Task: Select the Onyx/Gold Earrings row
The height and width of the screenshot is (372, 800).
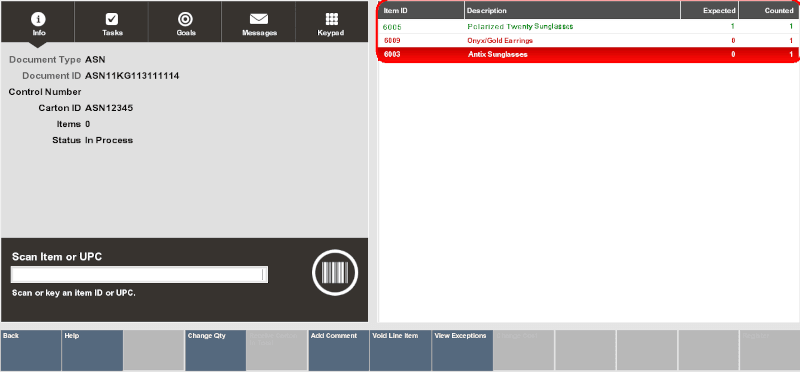Action: pyautogui.click(x=589, y=40)
